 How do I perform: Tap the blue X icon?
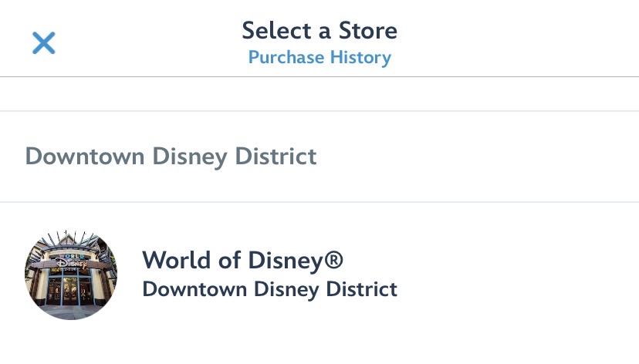click(44, 43)
